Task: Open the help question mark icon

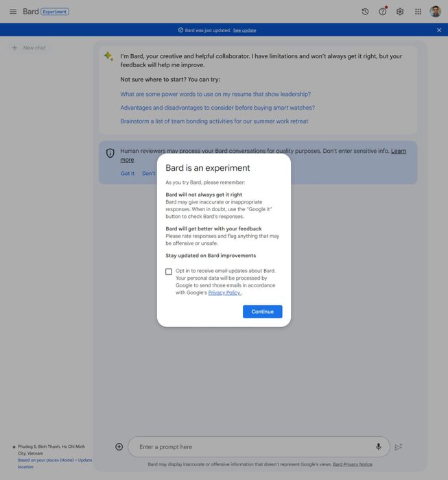Action: 382,12
